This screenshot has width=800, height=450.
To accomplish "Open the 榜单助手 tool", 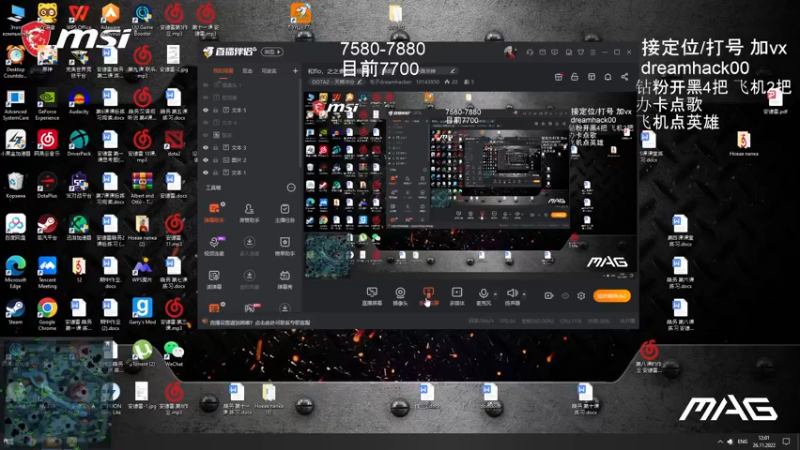I will click(x=285, y=246).
